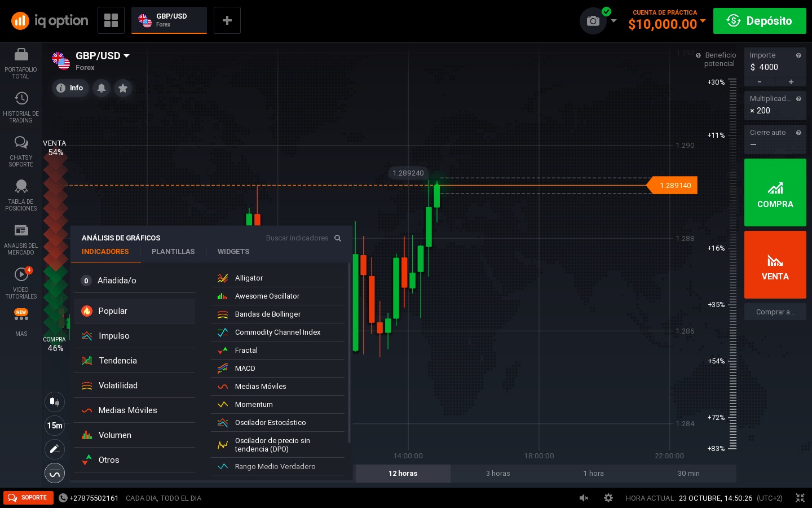Image resolution: width=812 pixels, height=508 pixels.
Task: Open the Mas sidebar menu
Action: [x=21, y=323]
